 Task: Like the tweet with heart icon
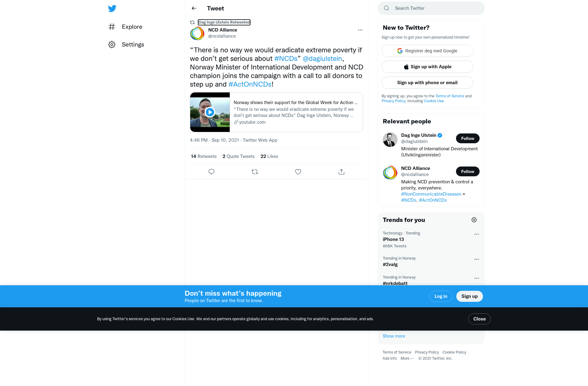tap(298, 172)
